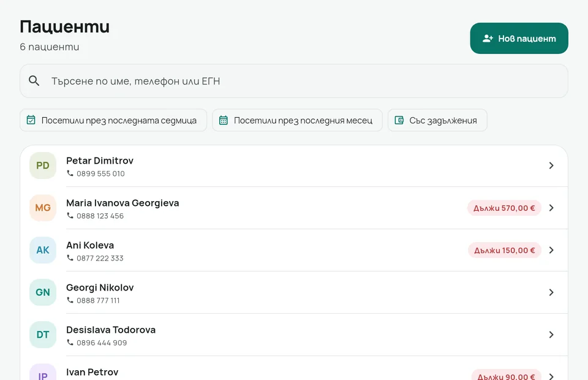Select the Georgi Nikolov patient name
588x380 pixels.
(100, 287)
